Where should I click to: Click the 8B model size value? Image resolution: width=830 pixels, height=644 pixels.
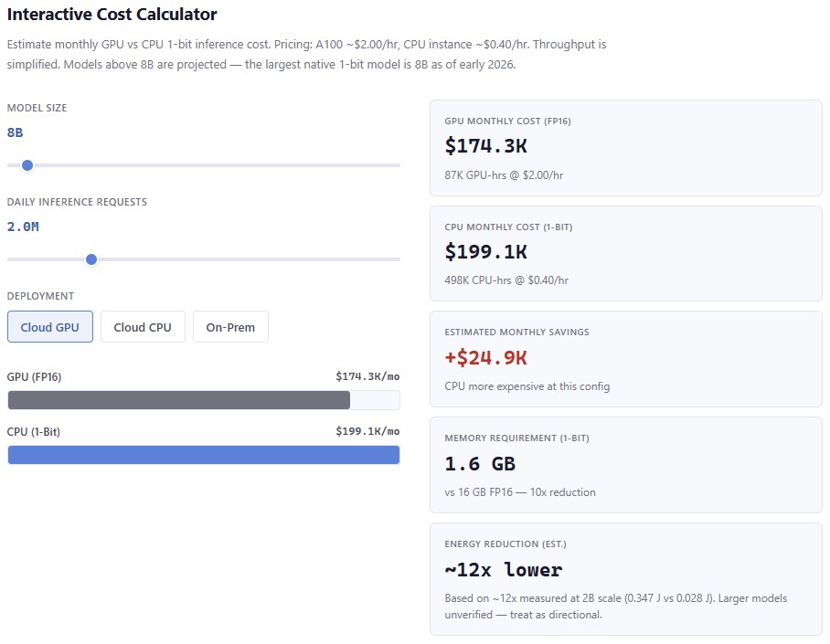tap(13, 132)
